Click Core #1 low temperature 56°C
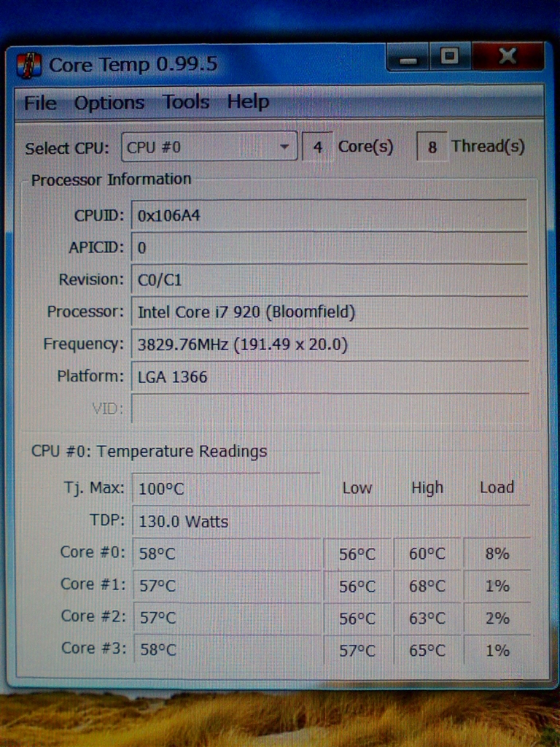Image resolution: width=560 pixels, height=747 pixels. [x=357, y=586]
